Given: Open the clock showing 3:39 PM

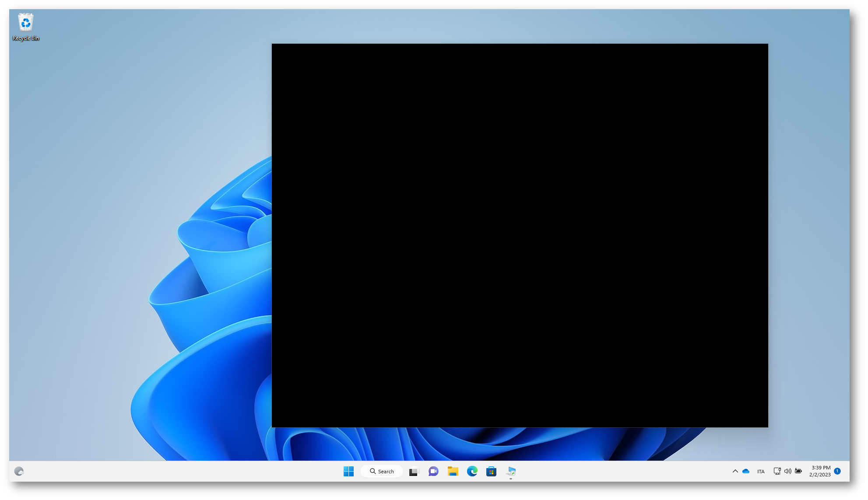Looking at the screenshot, I should tap(819, 471).
